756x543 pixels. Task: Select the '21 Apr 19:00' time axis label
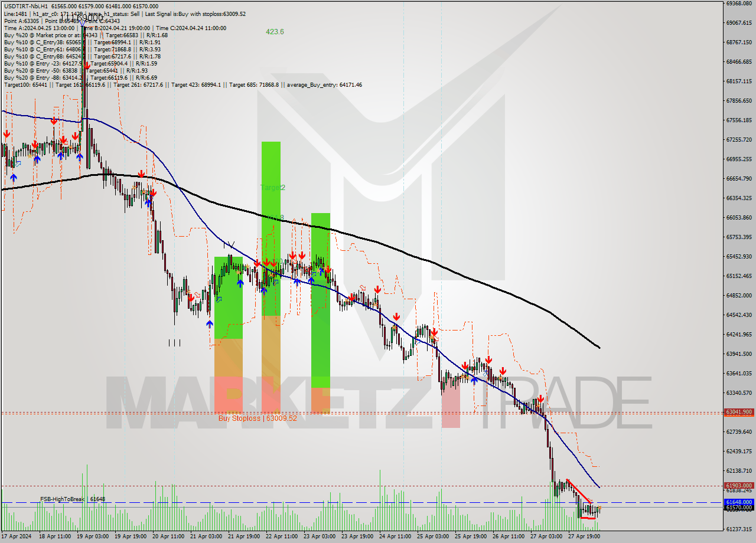point(243,537)
